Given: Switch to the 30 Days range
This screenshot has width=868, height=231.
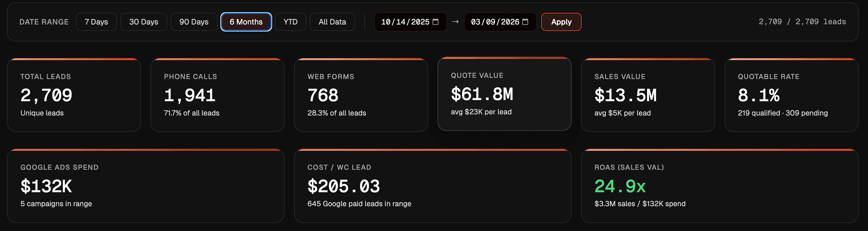Looking at the screenshot, I should 143,22.
